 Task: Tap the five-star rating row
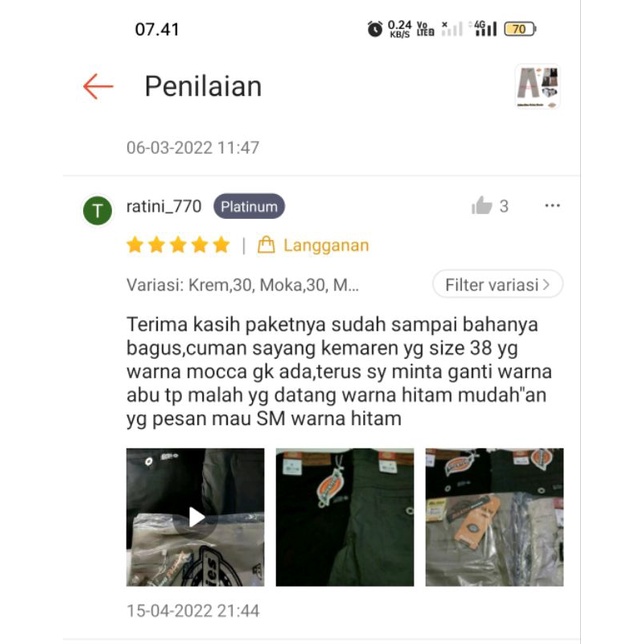point(178,245)
